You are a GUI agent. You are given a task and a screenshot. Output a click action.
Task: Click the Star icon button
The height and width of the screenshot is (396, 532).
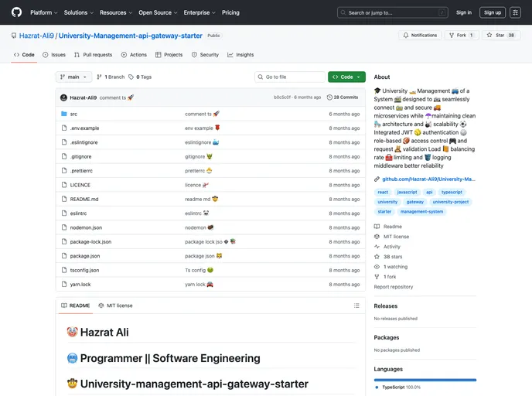click(x=489, y=35)
